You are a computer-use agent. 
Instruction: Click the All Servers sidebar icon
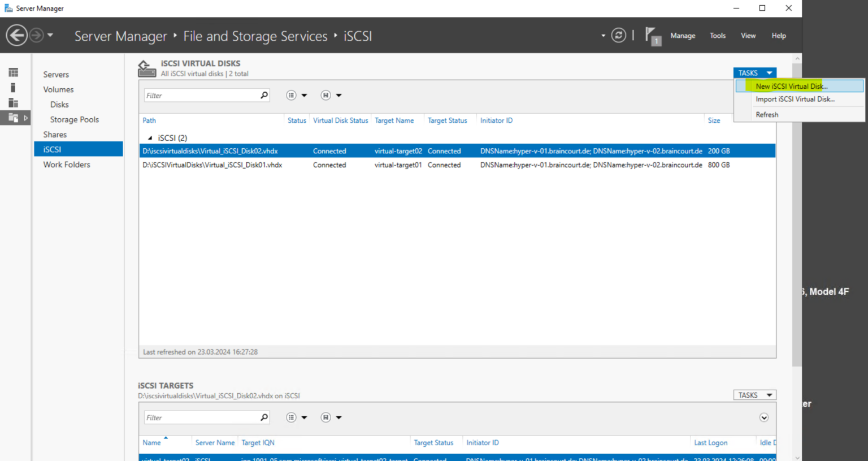pyautogui.click(x=14, y=103)
